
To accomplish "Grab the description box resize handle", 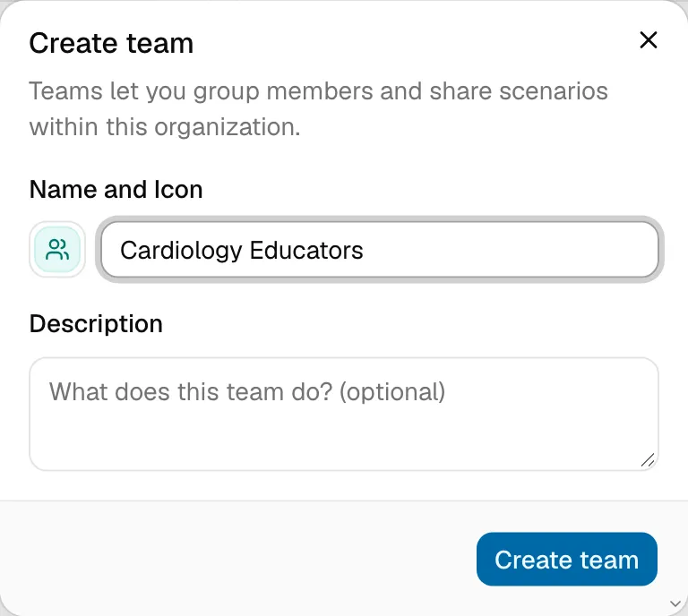I will (x=648, y=460).
